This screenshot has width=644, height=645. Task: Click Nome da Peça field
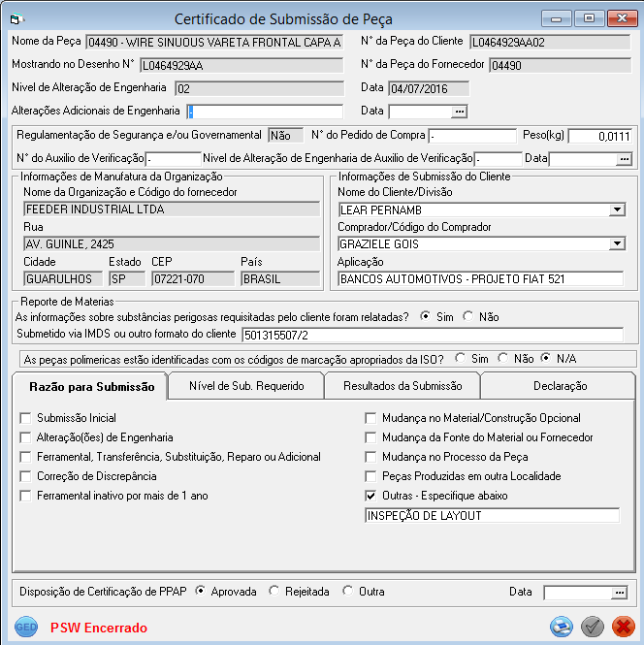coord(214,42)
